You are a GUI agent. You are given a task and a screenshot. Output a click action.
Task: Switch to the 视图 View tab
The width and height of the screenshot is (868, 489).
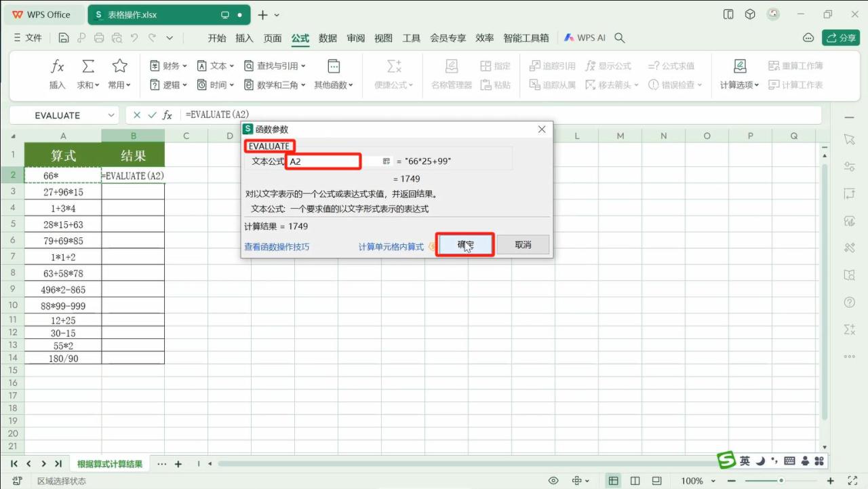point(384,38)
